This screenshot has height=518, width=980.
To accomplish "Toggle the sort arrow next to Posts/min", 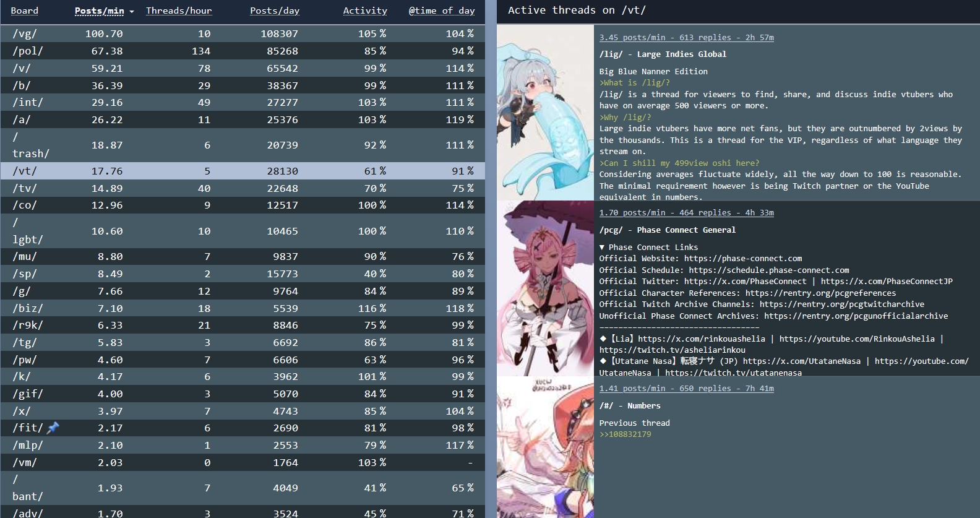I will (132, 12).
